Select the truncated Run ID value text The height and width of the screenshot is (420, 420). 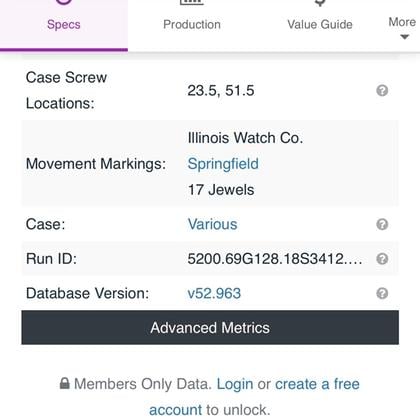[x=275, y=259]
